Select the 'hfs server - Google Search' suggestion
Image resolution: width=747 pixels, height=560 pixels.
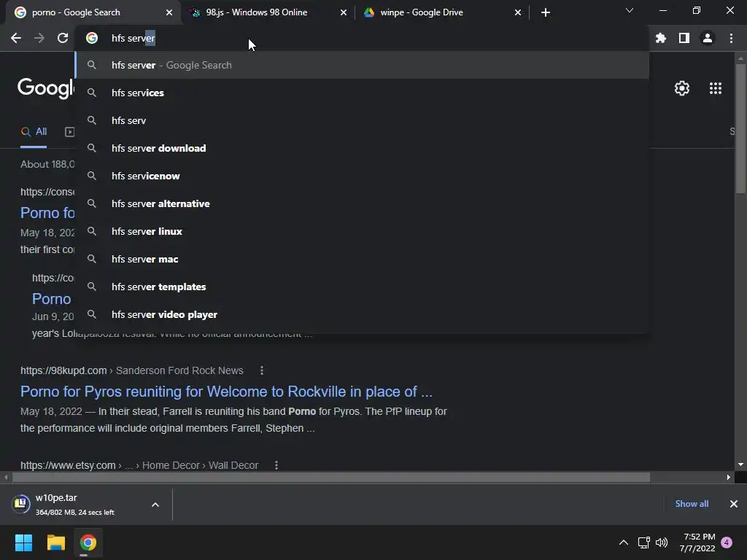point(362,65)
